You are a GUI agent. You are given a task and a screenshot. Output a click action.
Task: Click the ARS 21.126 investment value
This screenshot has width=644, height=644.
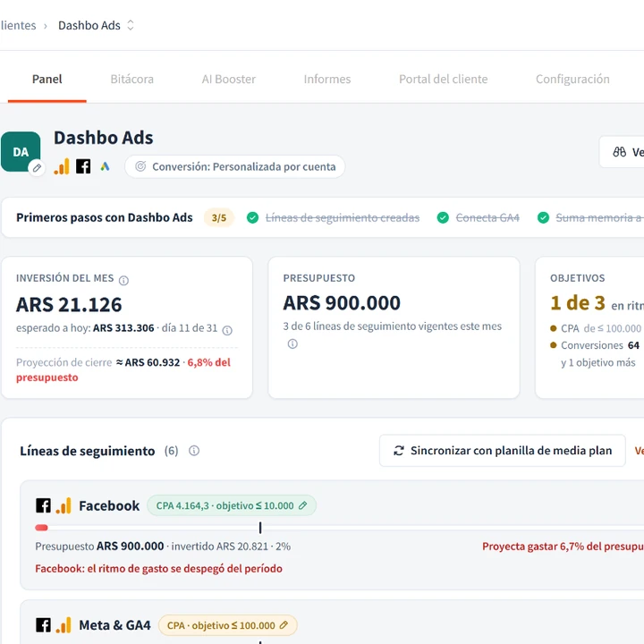pyautogui.click(x=69, y=305)
